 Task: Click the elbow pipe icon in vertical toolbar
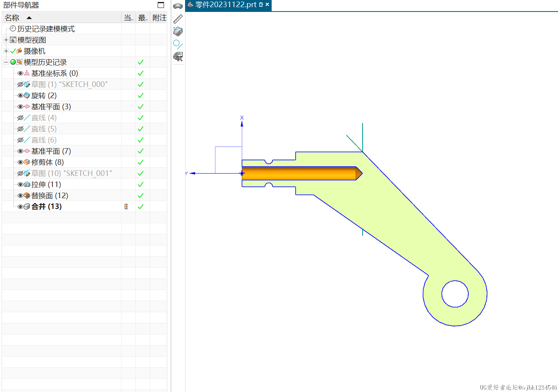pos(178,6)
